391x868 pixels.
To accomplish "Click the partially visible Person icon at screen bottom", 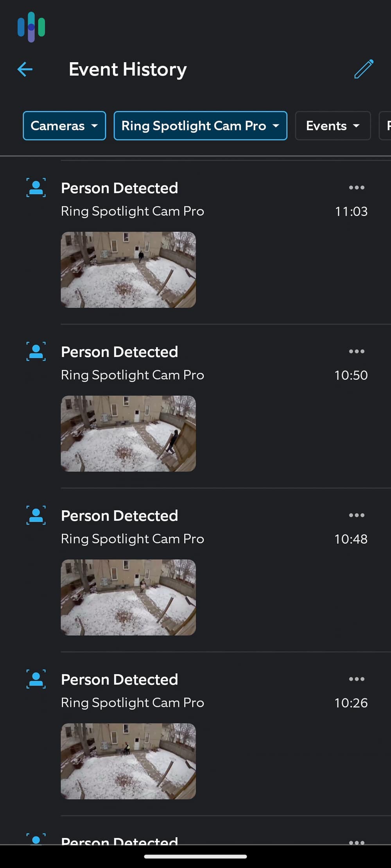I will tap(36, 840).
